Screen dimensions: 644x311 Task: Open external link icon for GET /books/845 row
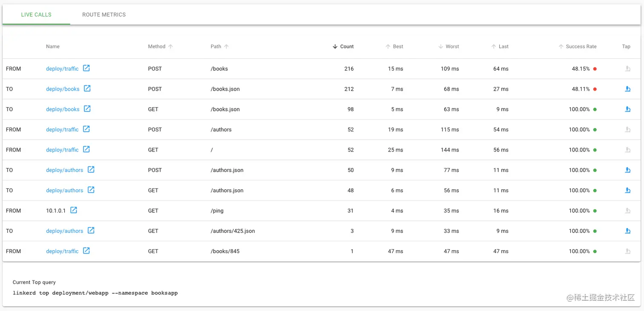[x=86, y=251]
